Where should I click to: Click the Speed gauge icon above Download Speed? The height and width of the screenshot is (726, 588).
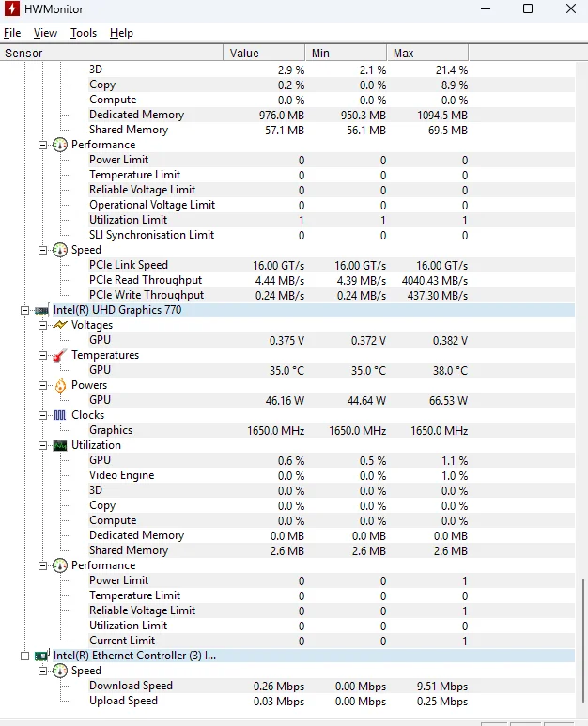click(60, 671)
